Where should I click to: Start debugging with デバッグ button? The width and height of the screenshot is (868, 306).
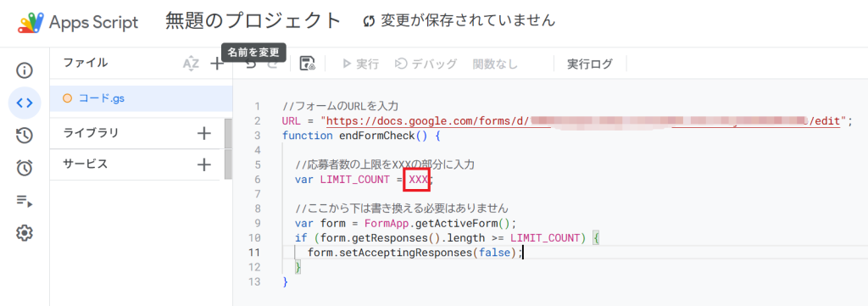426,64
